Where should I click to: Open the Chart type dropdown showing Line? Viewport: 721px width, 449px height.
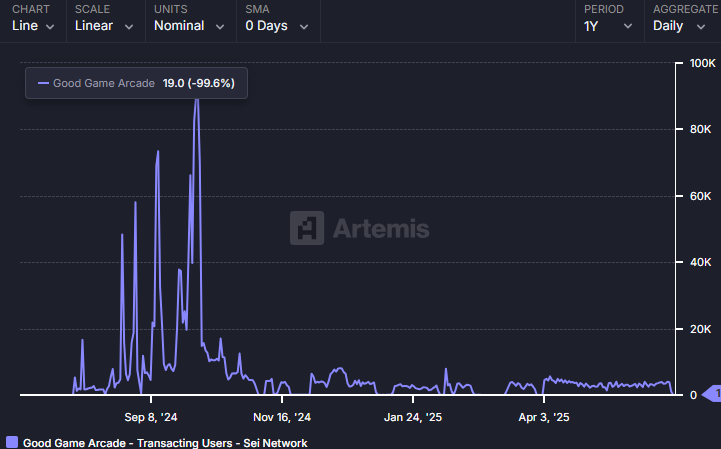pyautogui.click(x=33, y=26)
